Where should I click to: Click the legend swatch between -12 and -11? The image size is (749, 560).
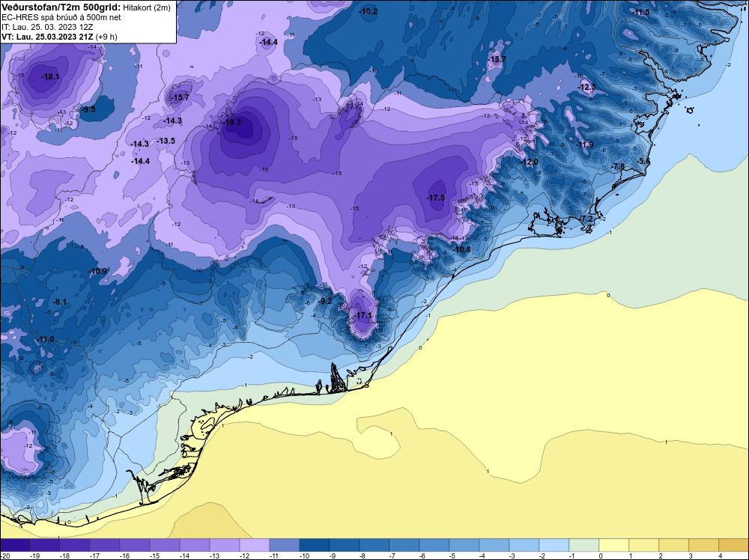[x=255, y=545]
